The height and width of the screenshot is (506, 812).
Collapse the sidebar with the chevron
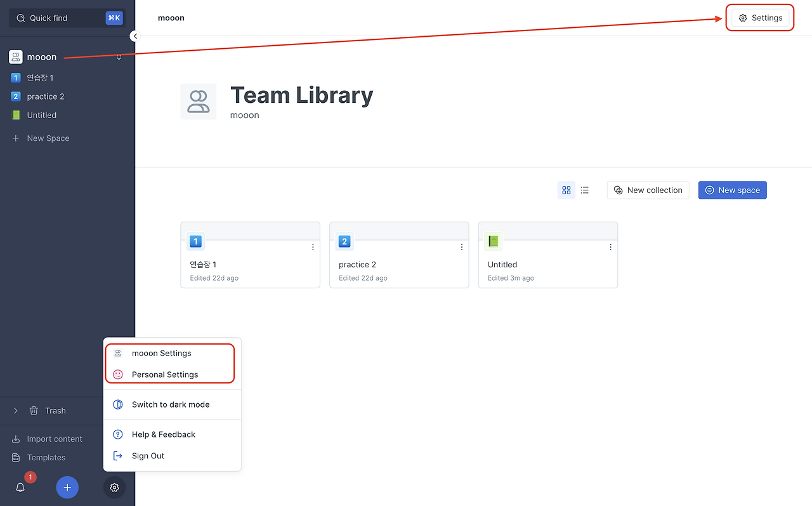[x=135, y=36]
